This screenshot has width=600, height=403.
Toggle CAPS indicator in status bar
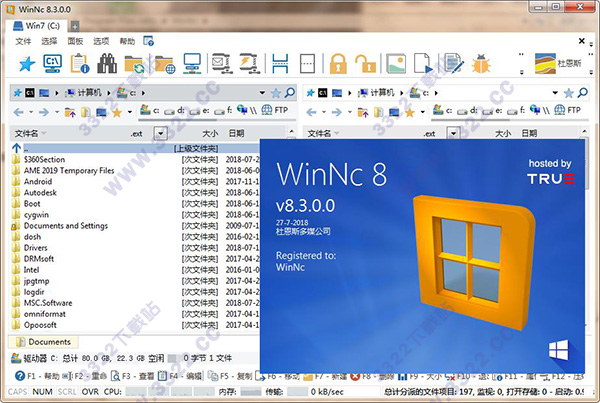click(17, 392)
